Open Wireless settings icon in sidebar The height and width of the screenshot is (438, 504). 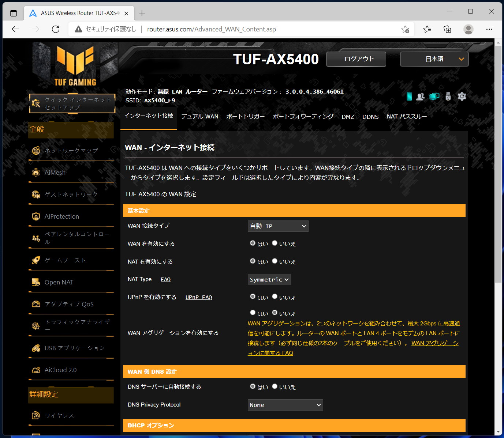[x=36, y=416]
